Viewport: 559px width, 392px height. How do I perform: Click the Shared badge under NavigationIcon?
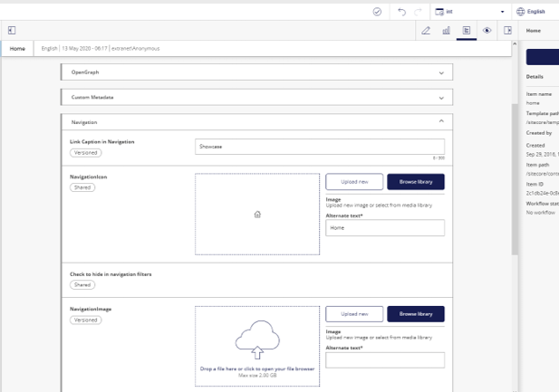(x=82, y=187)
